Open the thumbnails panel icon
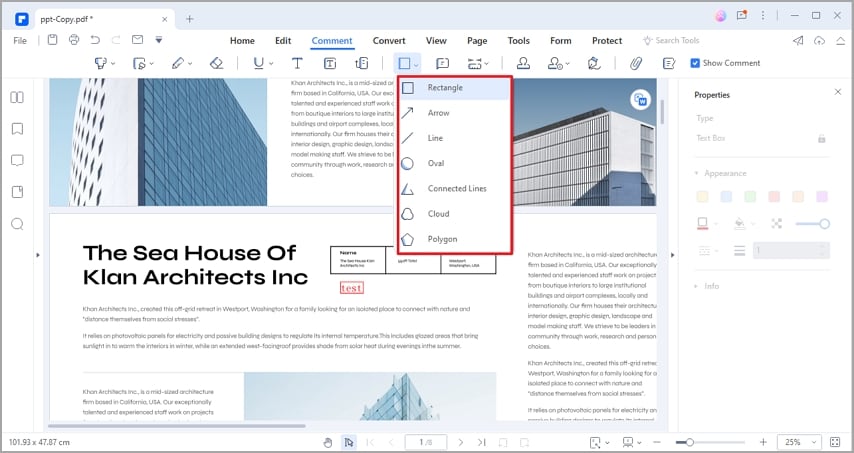The width and height of the screenshot is (854, 453). pos(17,97)
